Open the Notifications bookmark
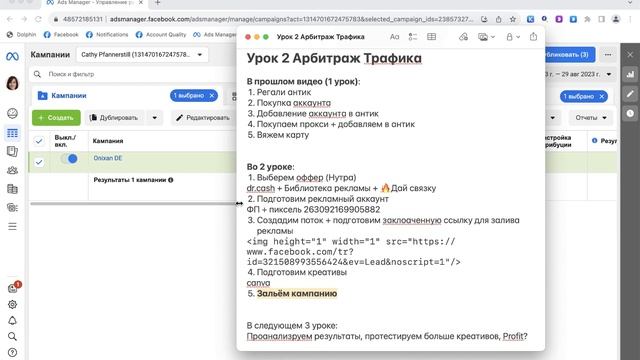This screenshot has width=640, height=360. point(107,35)
